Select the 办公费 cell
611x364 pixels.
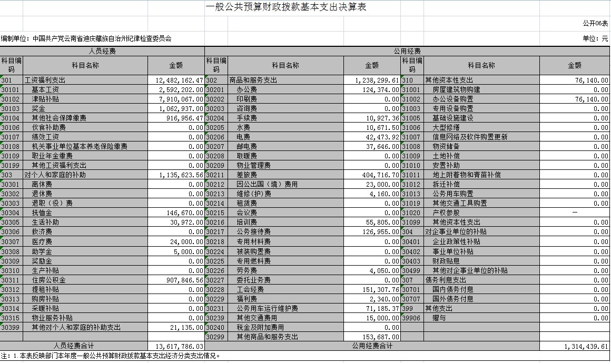click(285, 89)
